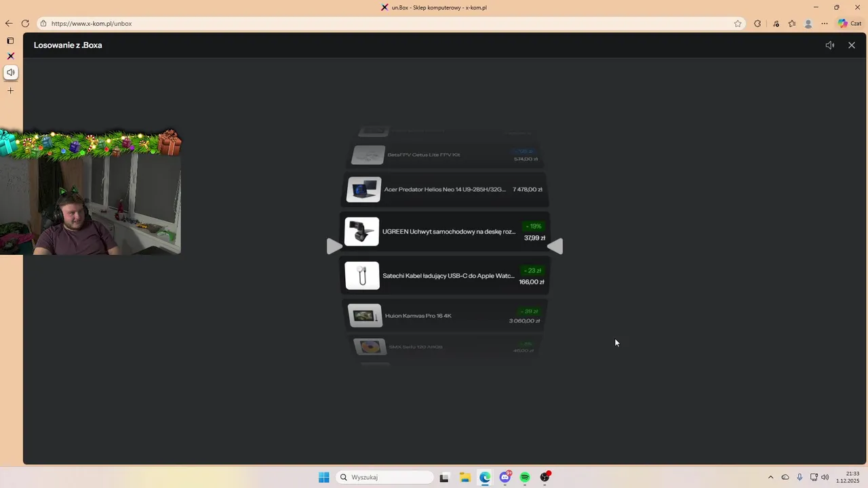Close the Losowanie z .Boxa overlay
This screenshot has height=488, width=868.
coord(852,45)
